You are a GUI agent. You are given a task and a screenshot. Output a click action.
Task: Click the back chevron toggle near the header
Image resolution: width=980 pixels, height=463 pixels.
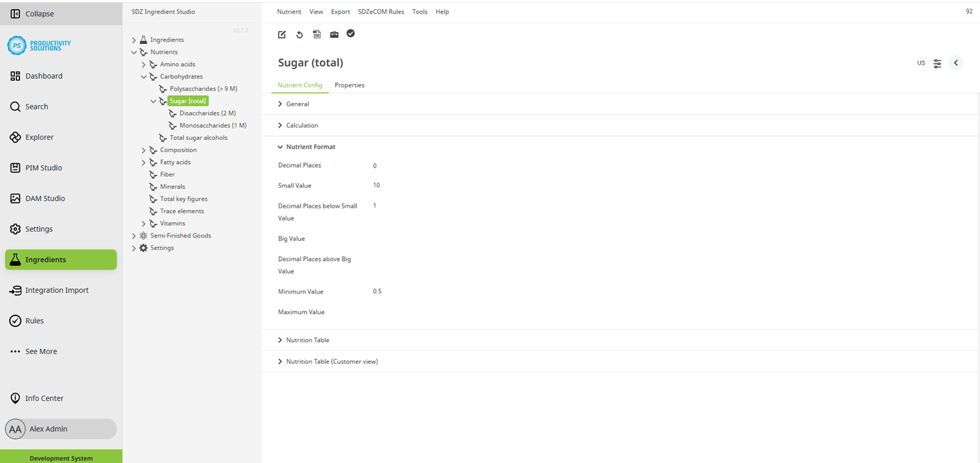tap(955, 63)
